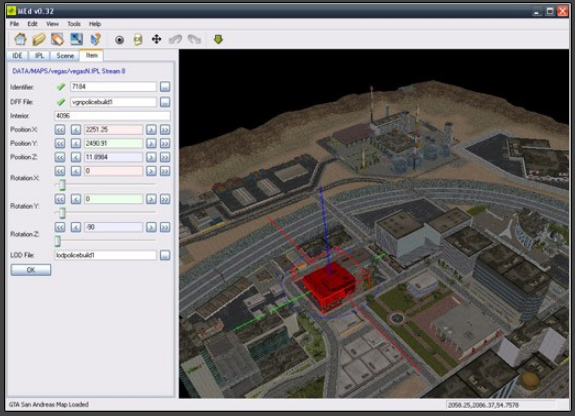Click the Position X value field
The width and height of the screenshot is (575, 416).
point(113,129)
